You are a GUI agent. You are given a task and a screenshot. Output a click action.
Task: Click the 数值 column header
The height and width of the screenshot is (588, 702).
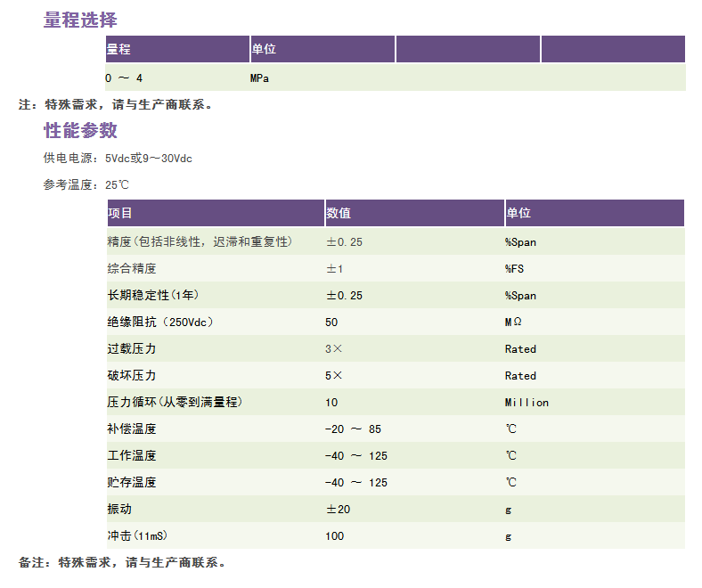(x=339, y=213)
